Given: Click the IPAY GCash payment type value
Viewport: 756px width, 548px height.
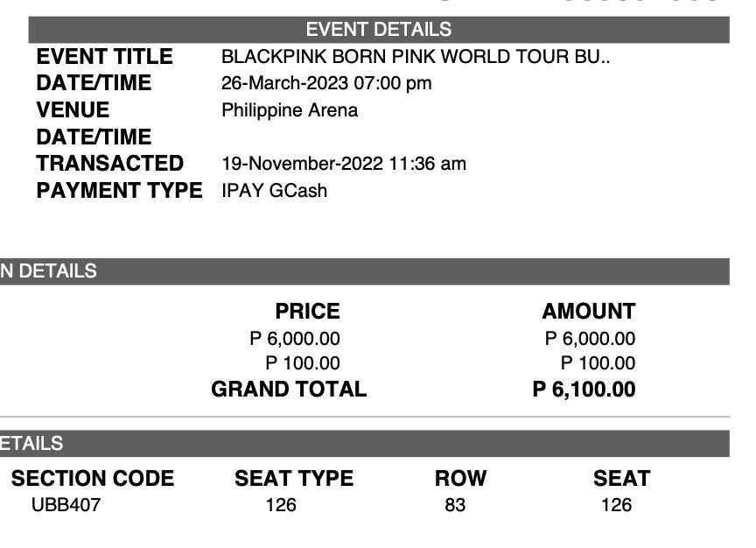Looking at the screenshot, I should (275, 191).
